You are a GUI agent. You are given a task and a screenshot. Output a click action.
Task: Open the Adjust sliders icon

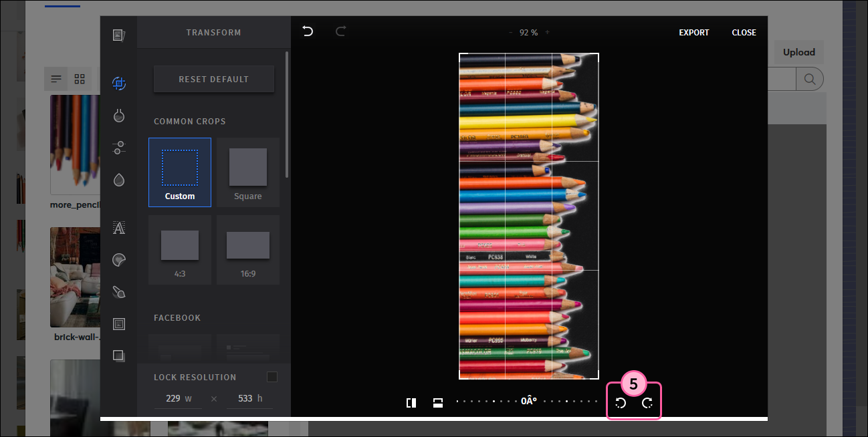point(119,148)
